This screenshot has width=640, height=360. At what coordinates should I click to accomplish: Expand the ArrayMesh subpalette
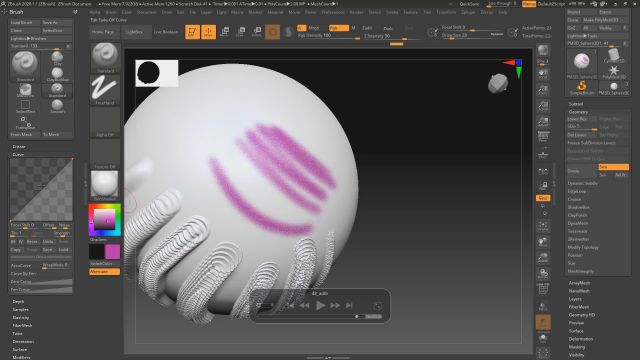pyautogui.click(x=579, y=283)
